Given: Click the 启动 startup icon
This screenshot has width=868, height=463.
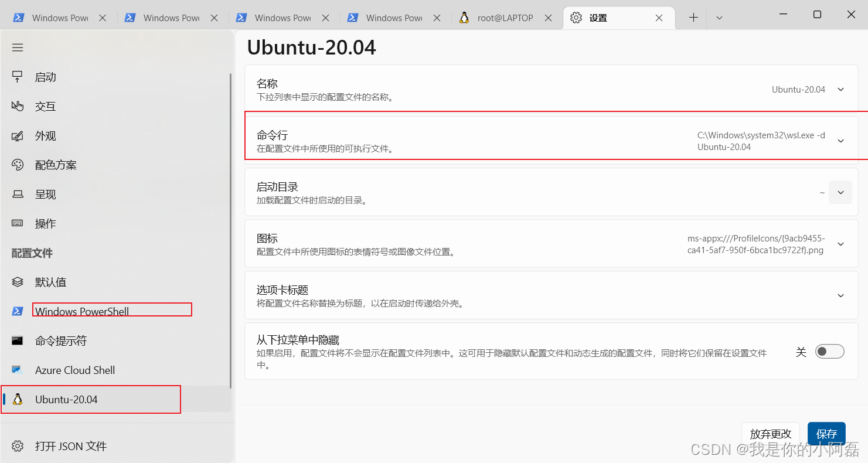Looking at the screenshot, I should pos(18,77).
